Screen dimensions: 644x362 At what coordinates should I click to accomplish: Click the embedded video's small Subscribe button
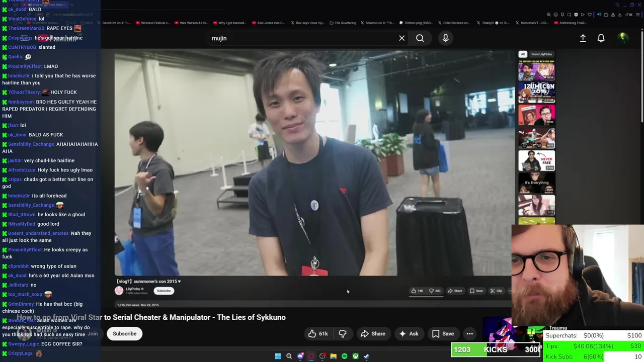(x=164, y=291)
